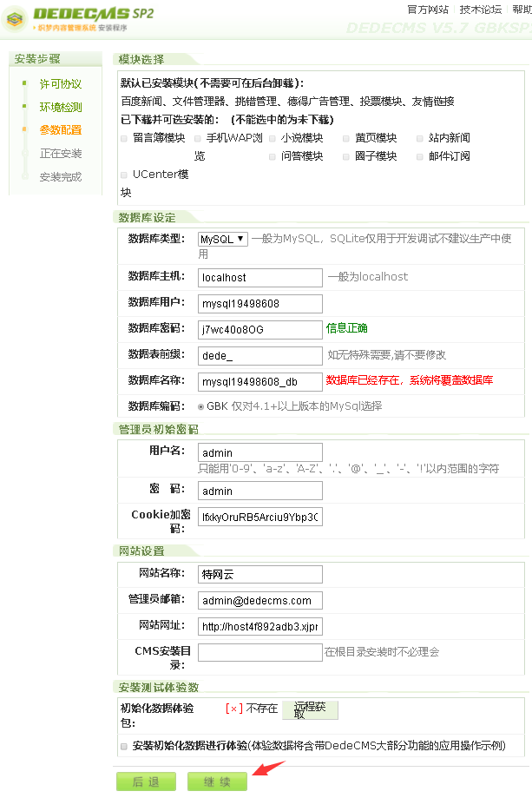Click the 管理员初始密码 section heading
Image resolution: width=532 pixels, height=798 pixels.
(158, 430)
